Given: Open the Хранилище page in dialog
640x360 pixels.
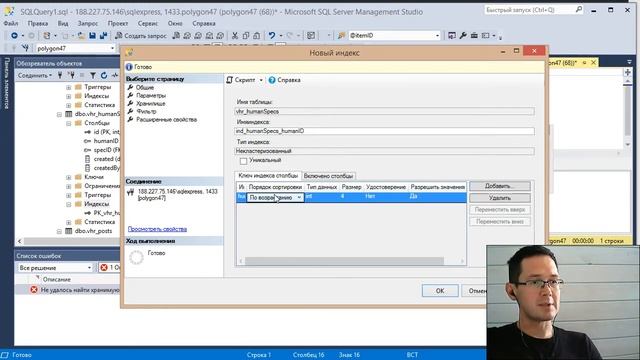Looking at the screenshot, I should [x=151, y=104].
